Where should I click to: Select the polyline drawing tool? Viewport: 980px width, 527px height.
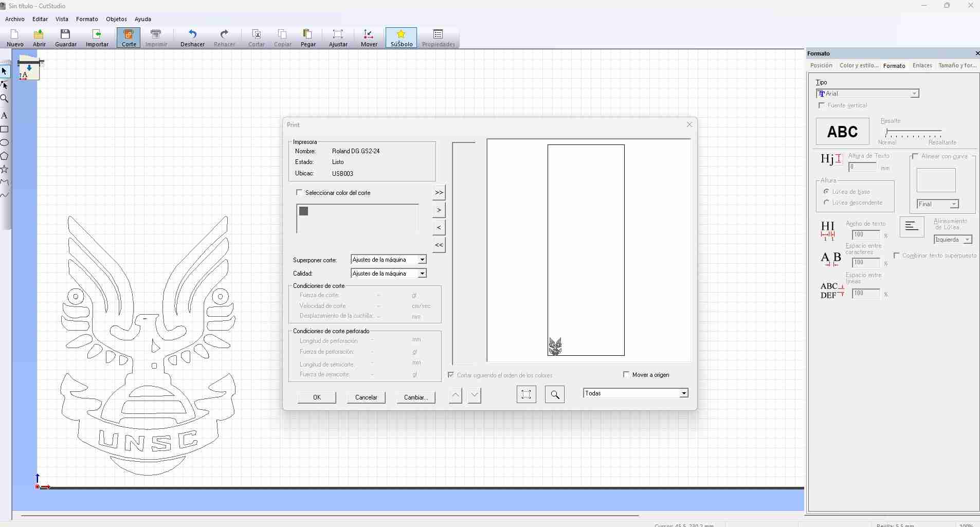5,182
